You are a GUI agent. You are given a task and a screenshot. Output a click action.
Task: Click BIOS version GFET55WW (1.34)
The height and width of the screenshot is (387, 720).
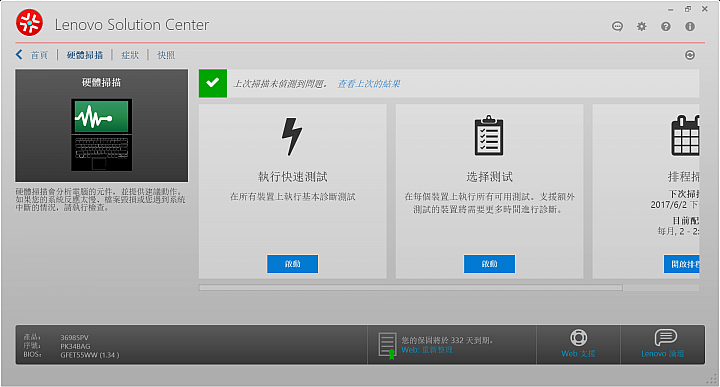pos(90,355)
